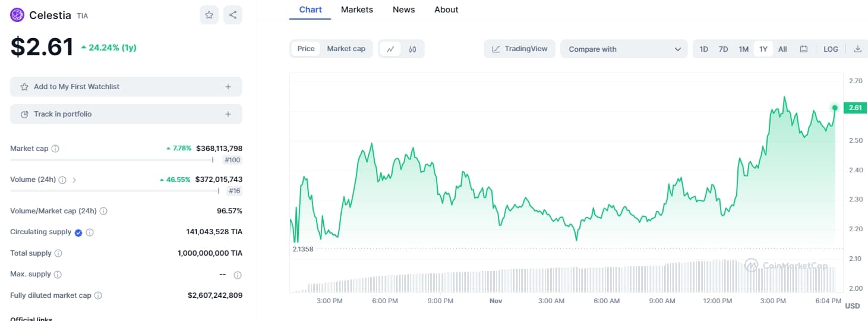The width and height of the screenshot is (868, 321).
Task: Click the TIA ticker symbol text
Action: pyautogui.click(x=83, y=16)
